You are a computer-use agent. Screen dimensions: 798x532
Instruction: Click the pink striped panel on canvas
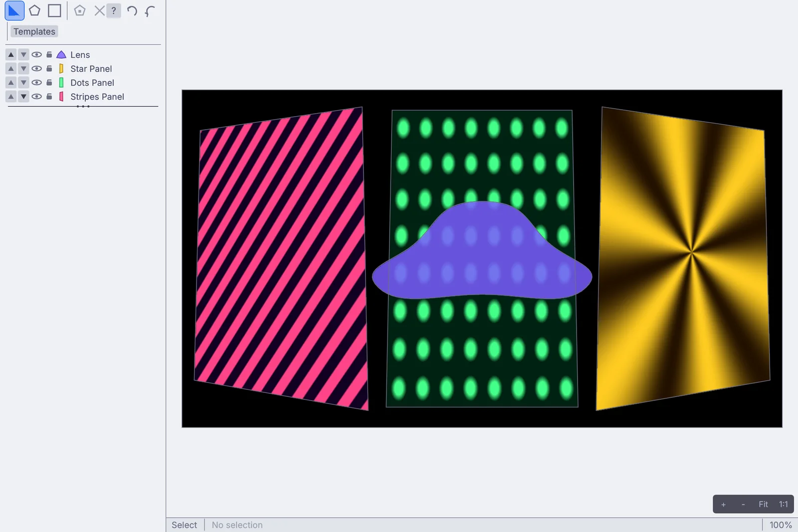[x=281, y=259]
